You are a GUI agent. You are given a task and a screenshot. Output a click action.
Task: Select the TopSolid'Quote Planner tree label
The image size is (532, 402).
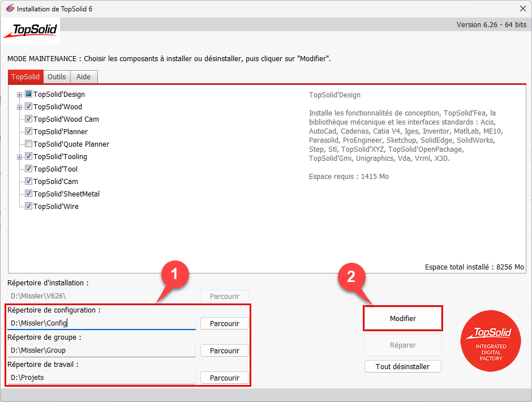pyautogui.click(x=71, y=144)
